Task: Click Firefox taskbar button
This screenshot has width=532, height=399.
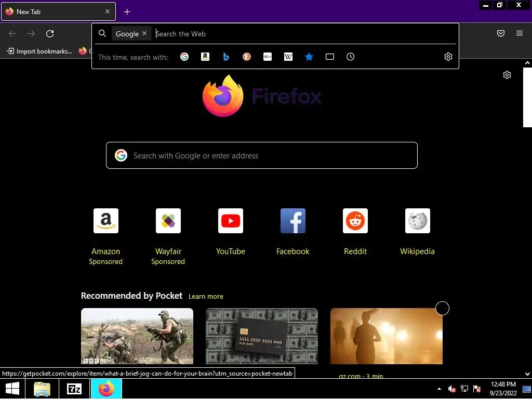Action: (107, 389)
